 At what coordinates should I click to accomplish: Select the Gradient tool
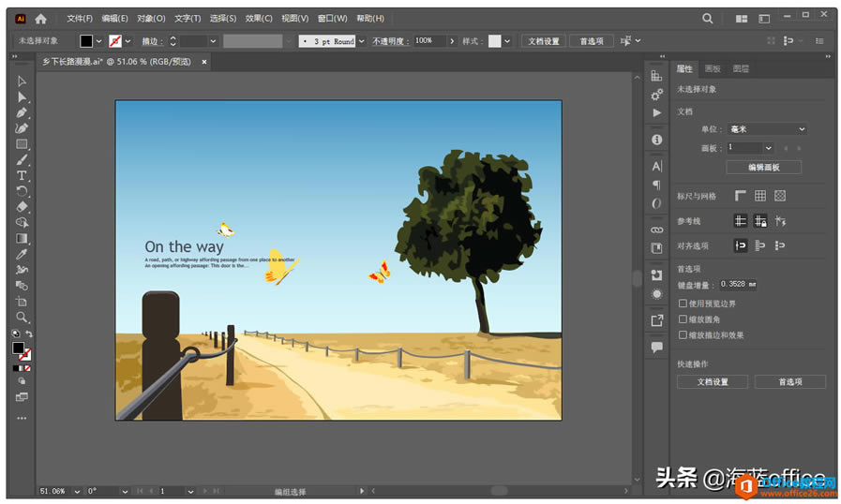[22, 239]
